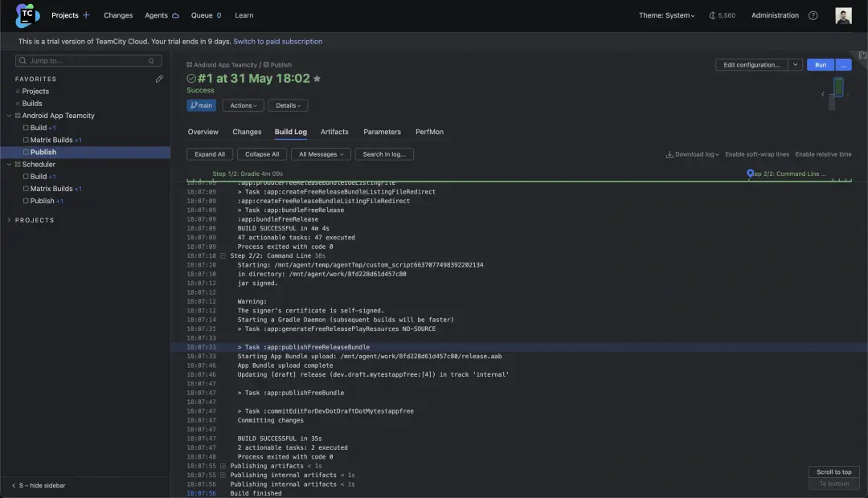The height and width of the screenshot is (498, 868).
Task: Click the Scheduler project grid icon
Action: coord(18,165)
